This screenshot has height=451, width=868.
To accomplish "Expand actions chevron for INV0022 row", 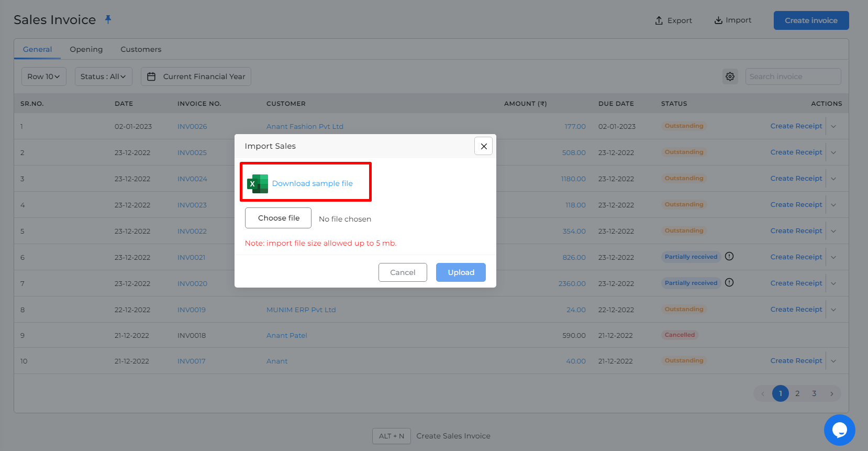I will click(x=833, y=231).
